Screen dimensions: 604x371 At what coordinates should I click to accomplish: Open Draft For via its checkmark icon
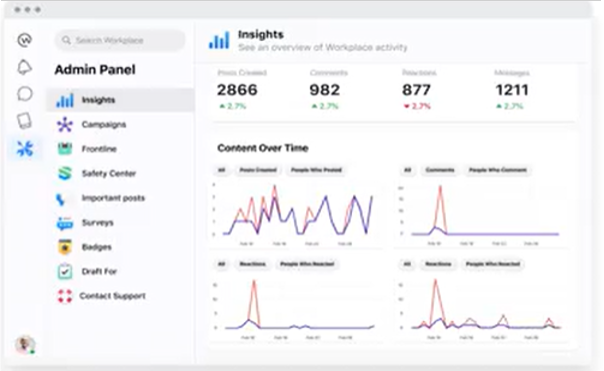65,272
